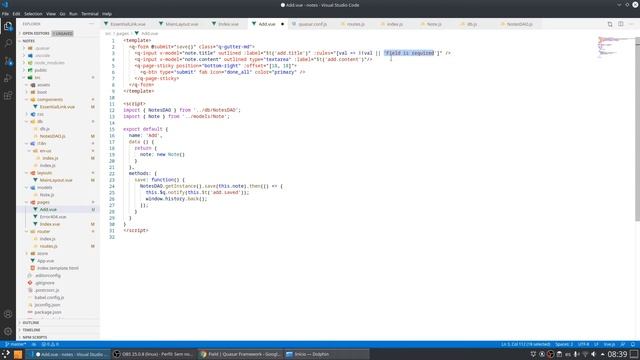Open the Help menu
Screen dimensions: 640x360
click(107, 14)
